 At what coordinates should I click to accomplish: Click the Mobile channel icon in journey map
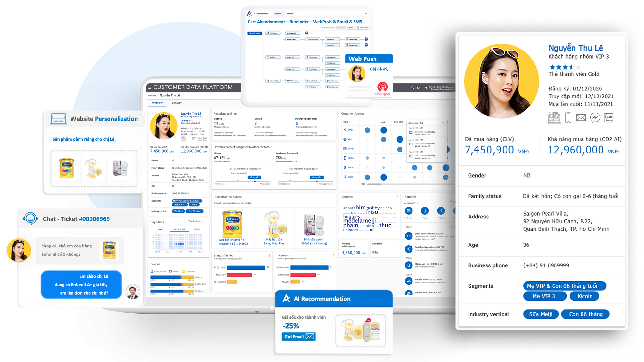pyautogui.click(x=345, y=157)
